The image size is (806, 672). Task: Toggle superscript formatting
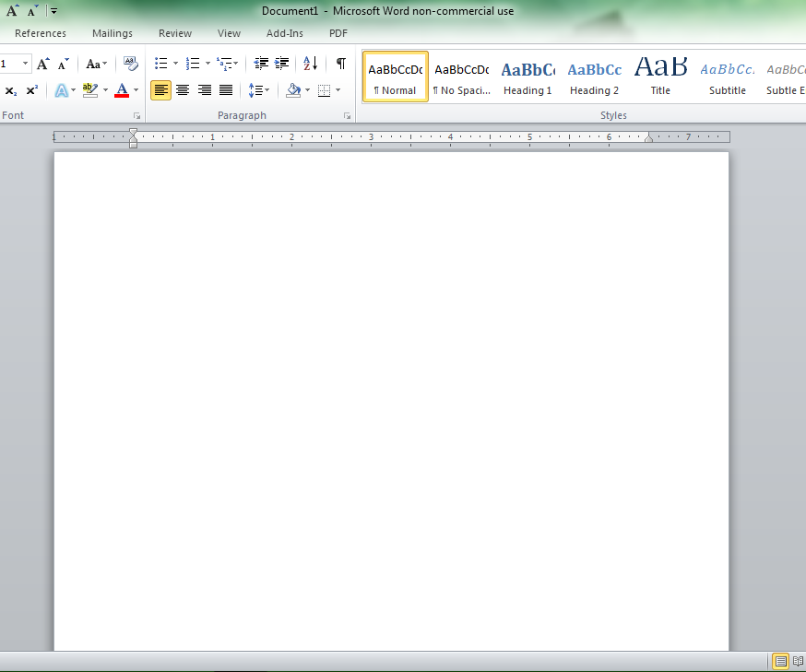pos(30,90)
